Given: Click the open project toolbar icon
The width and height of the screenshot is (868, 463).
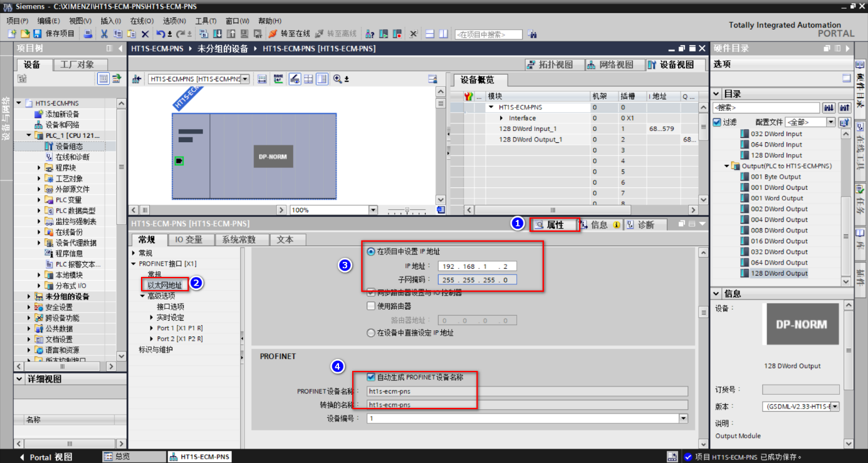Looking at the screenshot, I should pos(26,34).
